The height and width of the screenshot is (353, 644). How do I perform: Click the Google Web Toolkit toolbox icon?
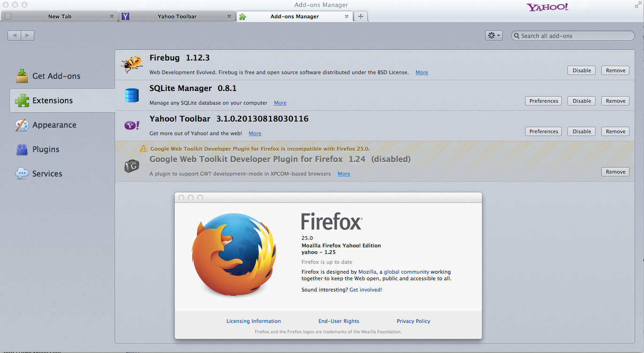click(x=132, y=166)
